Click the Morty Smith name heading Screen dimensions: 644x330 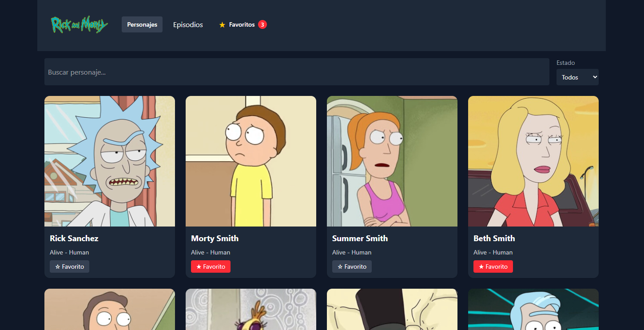click(215, 239)
